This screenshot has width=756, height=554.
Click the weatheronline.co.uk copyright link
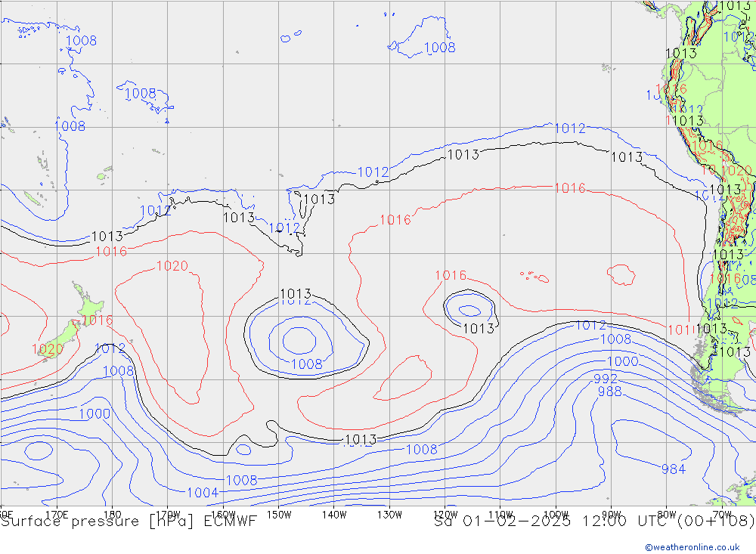[x=692, y=547]
